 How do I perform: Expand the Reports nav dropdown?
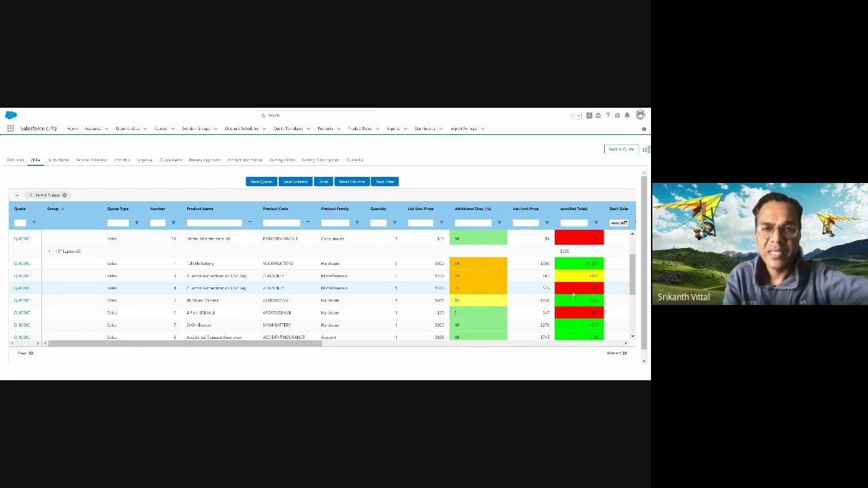click(405, 129)
